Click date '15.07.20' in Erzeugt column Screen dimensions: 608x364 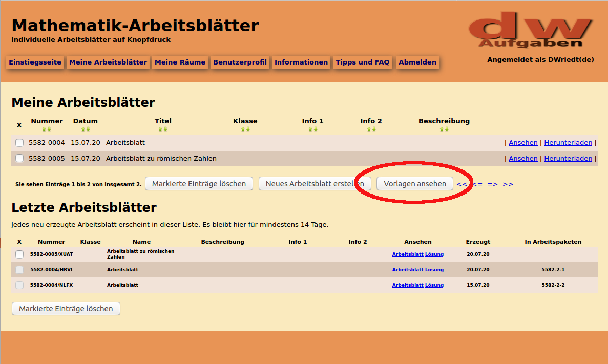coord(478,285)
